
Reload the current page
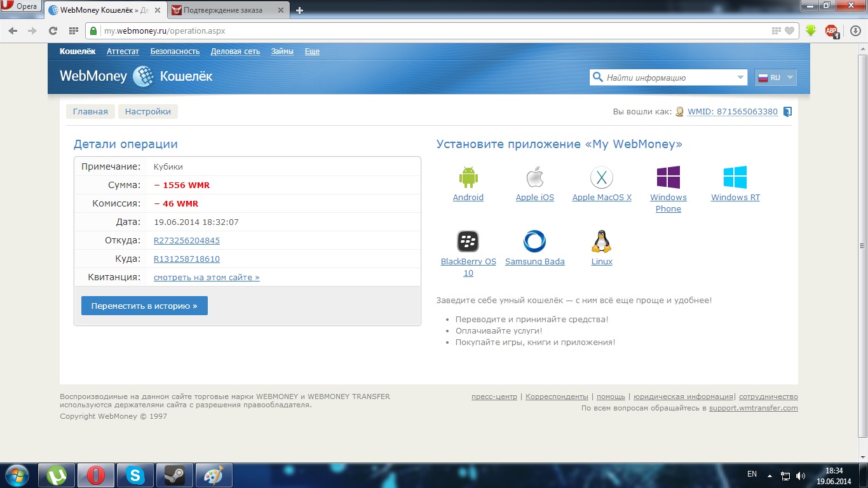pos(53,30)
